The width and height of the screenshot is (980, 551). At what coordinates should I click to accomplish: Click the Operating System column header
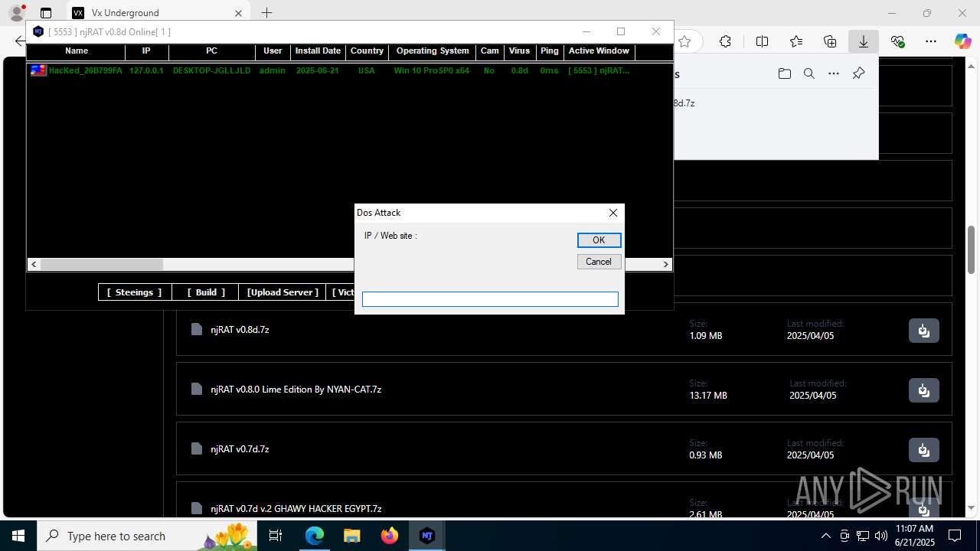point(433,51)
